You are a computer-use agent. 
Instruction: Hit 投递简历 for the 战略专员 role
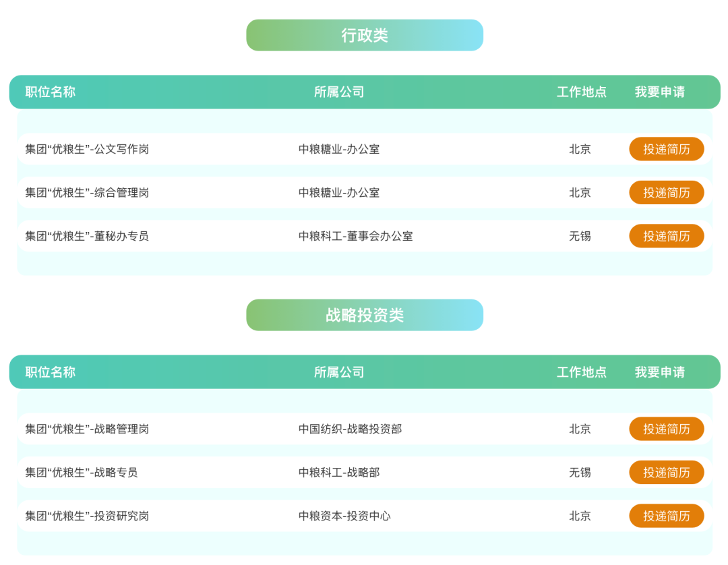(666, 473)
